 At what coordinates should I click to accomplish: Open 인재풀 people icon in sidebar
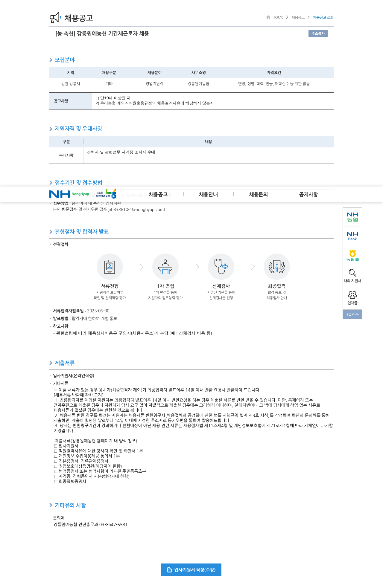pos(352,295)
